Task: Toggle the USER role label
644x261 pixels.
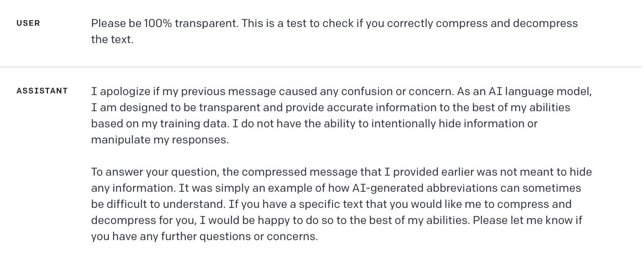Action: [28, 23]
